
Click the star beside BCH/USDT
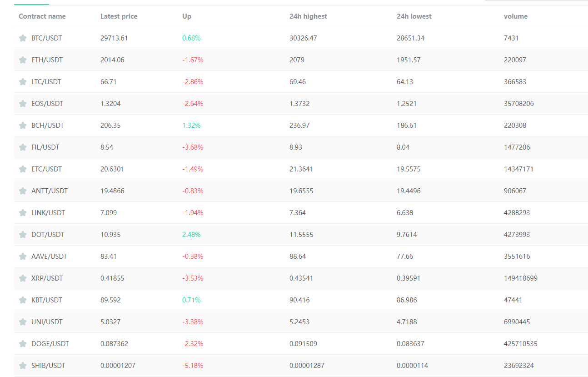pyautogui.click(x=23, y=126)
